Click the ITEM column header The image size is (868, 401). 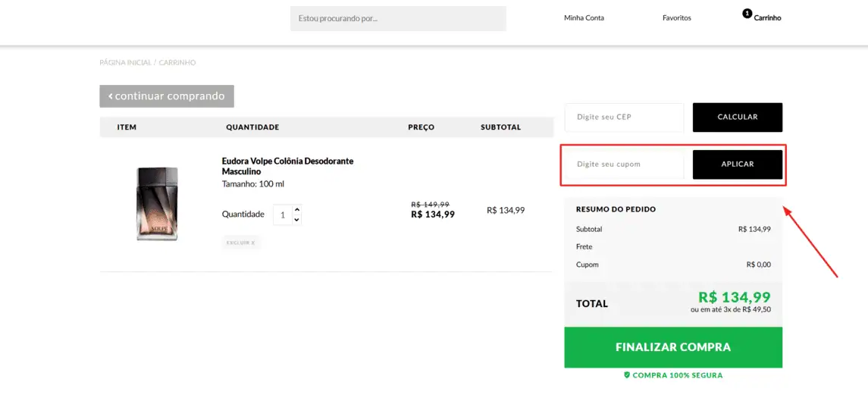(x=127, y=127)
